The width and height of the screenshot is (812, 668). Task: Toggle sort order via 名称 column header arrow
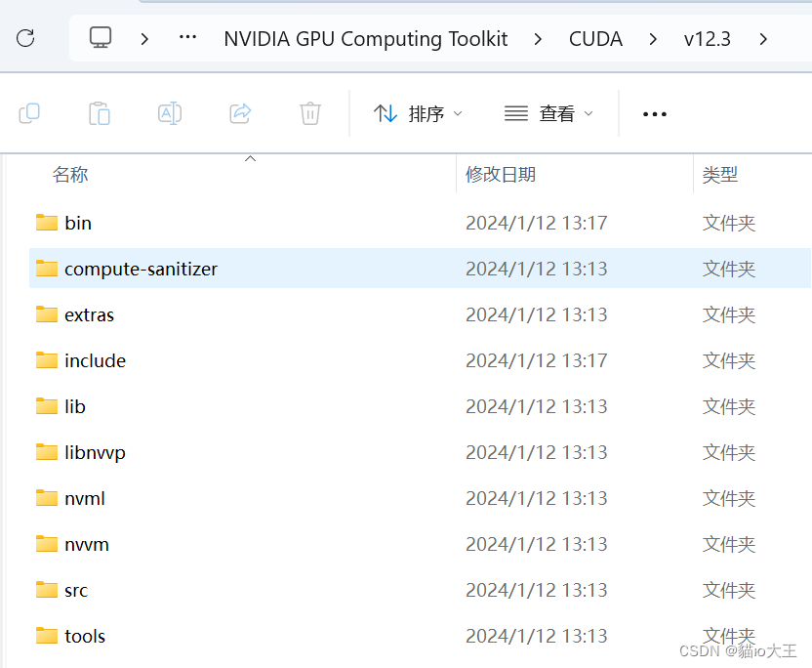coord(250,157)
